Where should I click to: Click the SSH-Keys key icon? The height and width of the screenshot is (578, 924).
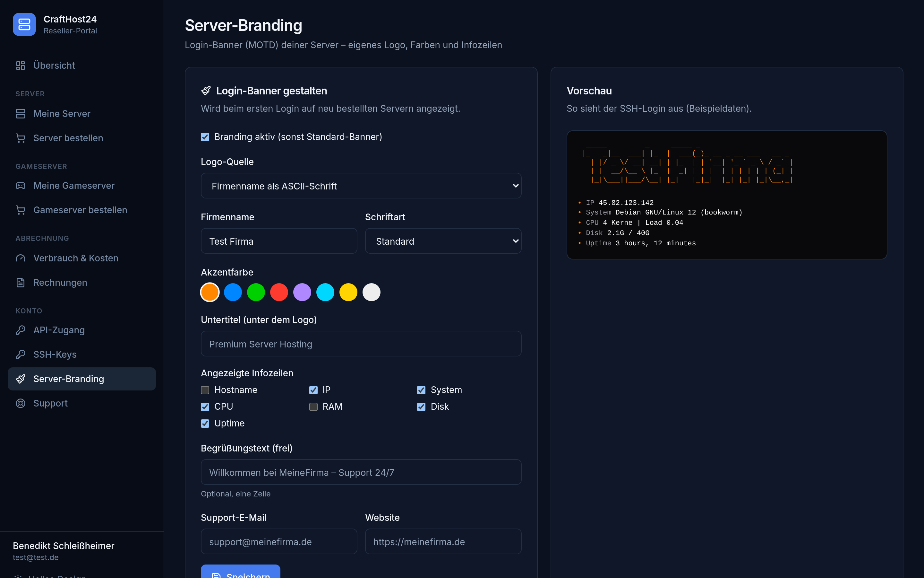click(x=21, y=355)
